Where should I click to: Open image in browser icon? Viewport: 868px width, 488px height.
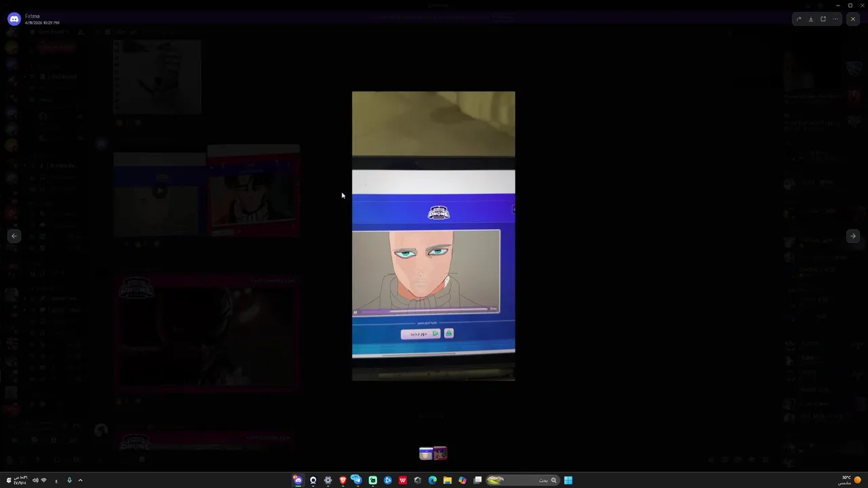(x=823, y=19)
